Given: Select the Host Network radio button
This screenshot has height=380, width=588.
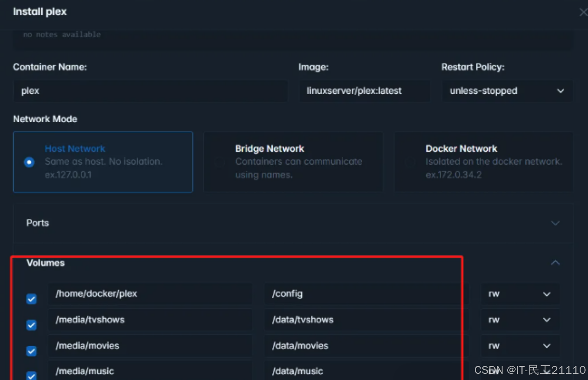Looking at the screenshot, I should [29, 162].
